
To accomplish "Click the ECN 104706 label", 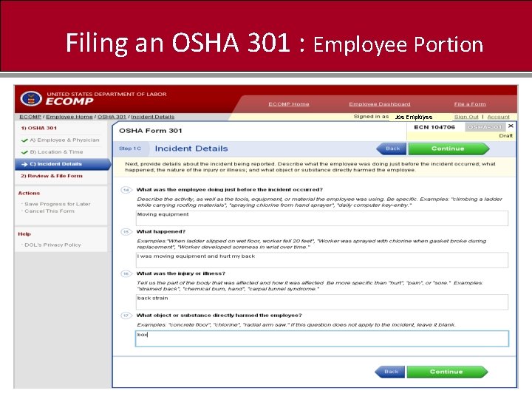I will (x=434, y=127).
